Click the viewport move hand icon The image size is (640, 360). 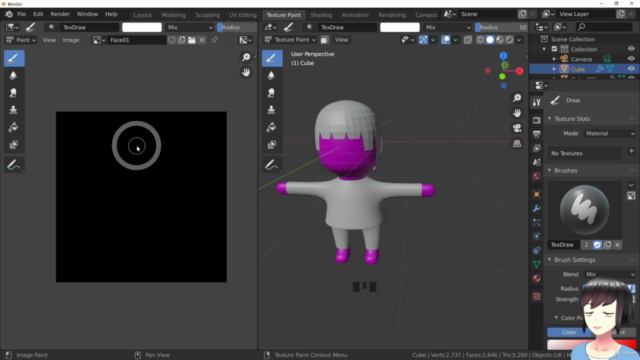tap(517, 113)
